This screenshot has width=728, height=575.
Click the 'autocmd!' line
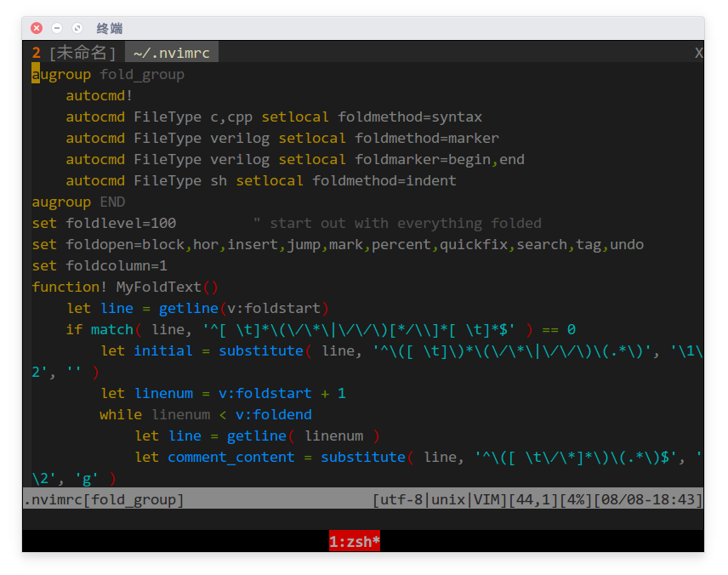pyautogui.click(x=100, y=95)
